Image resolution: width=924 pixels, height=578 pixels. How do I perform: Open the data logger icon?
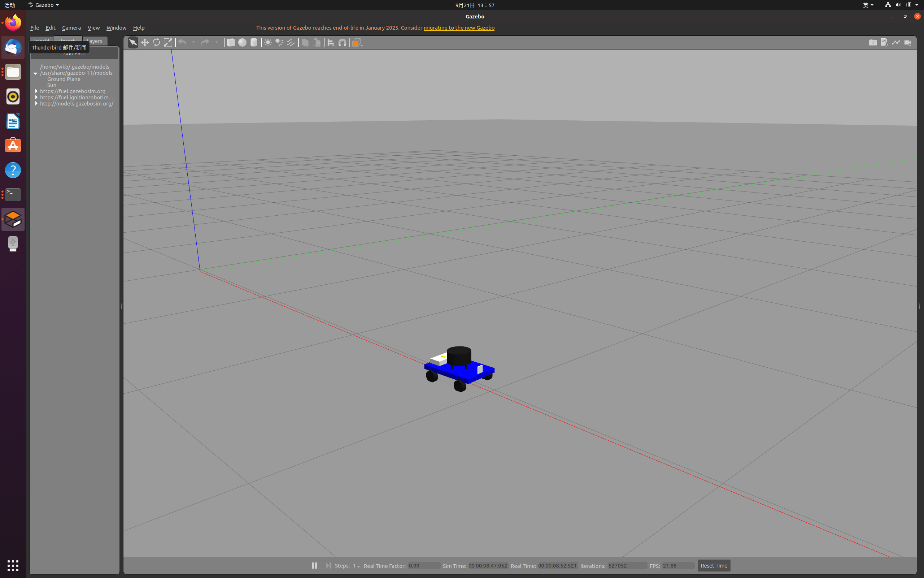(884, 42)
